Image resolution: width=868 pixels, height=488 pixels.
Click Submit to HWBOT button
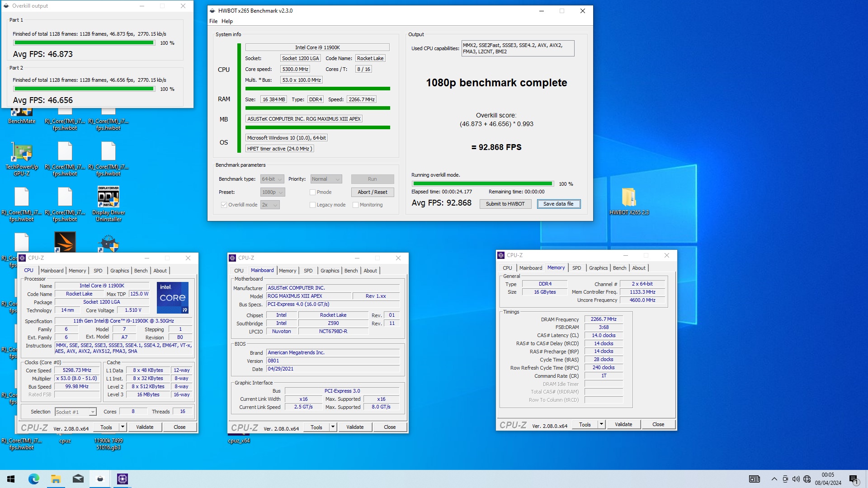[x=505, y=204]
